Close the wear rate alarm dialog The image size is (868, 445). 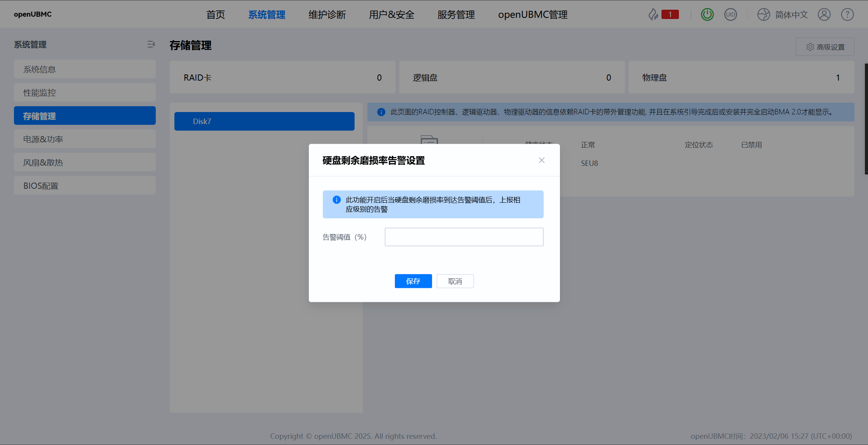541,160
